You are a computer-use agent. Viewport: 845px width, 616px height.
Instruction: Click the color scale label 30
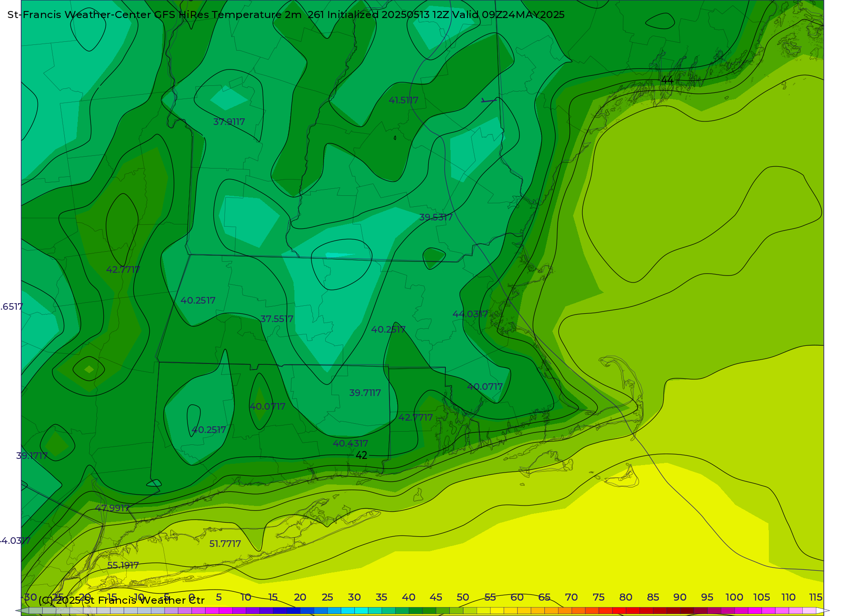point(354,597)
